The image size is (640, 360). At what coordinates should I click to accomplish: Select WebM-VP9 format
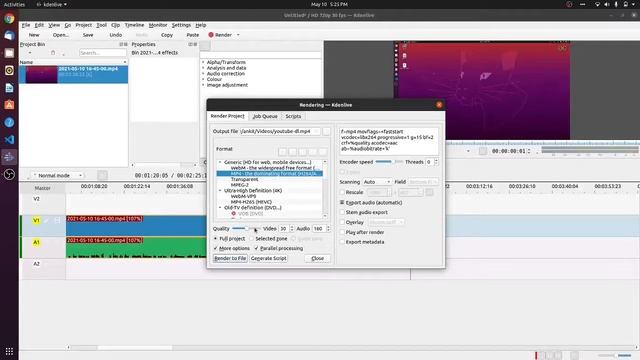coord(244,196)
